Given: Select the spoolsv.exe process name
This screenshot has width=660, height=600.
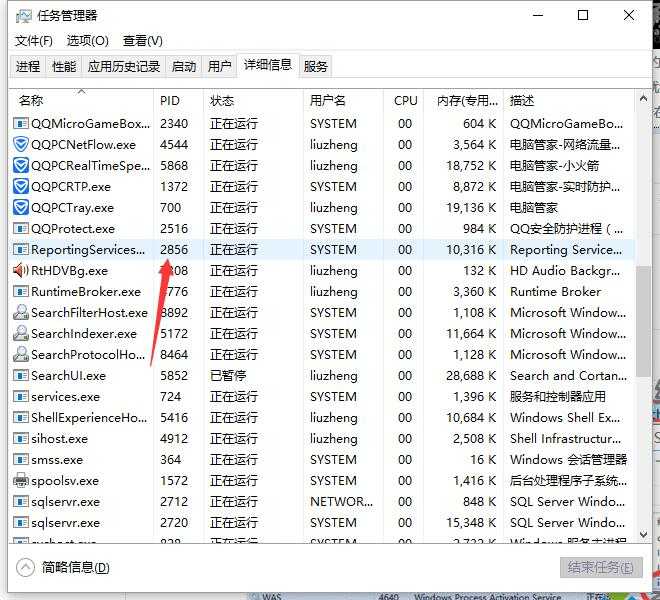Looking at the screenshot, I should coord(65,481).
